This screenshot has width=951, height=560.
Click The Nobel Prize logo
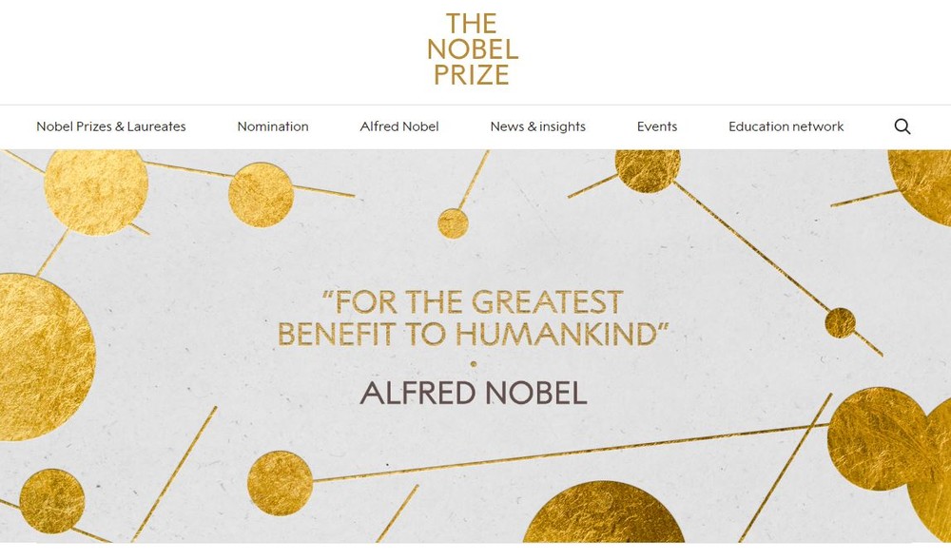[473, 49]
